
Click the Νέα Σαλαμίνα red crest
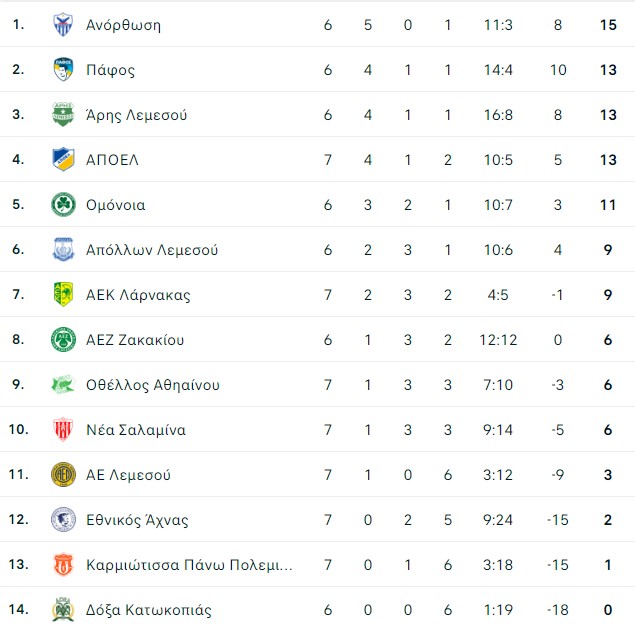coord(63,430)
